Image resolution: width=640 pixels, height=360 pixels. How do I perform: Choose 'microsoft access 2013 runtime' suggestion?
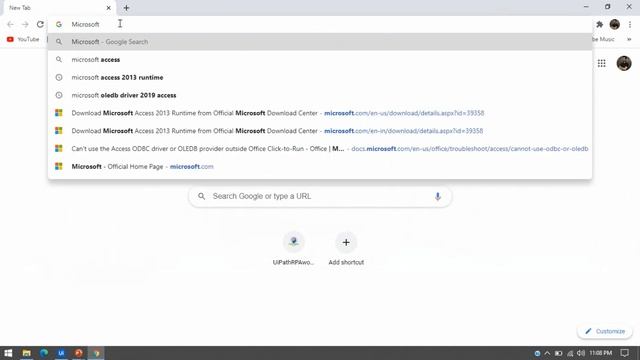point(320,78)
